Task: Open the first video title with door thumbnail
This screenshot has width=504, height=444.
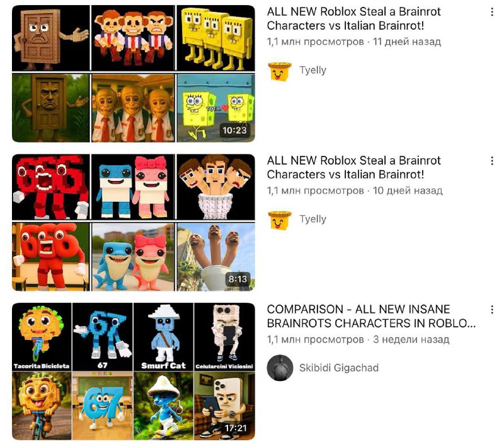Action: [353, 19]
